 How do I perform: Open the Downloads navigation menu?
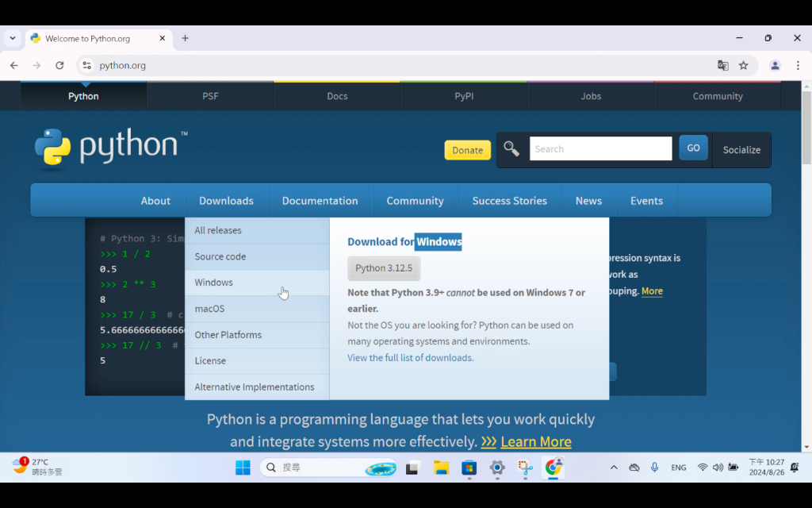(x=226, y=201)
